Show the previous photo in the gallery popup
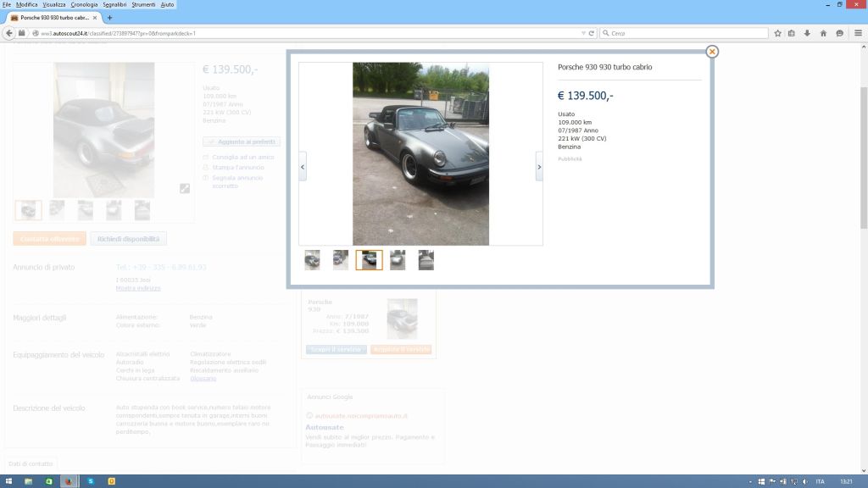 pyautogui.click(x=303, y=167)
